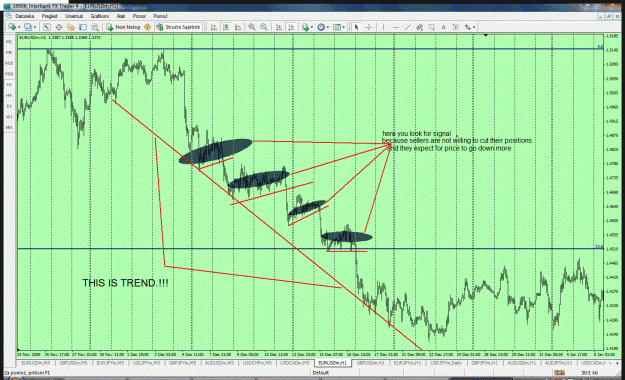Open the Datoteka menu
The image size is (625, 380).
[25, 16]
